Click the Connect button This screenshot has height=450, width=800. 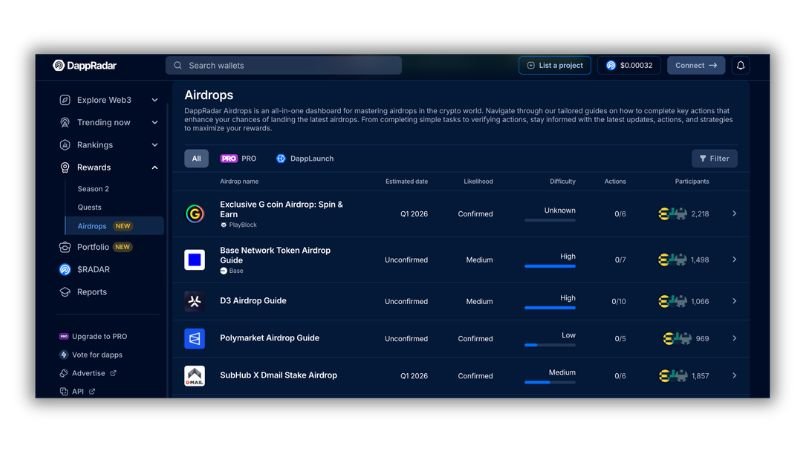pos(696,65)
